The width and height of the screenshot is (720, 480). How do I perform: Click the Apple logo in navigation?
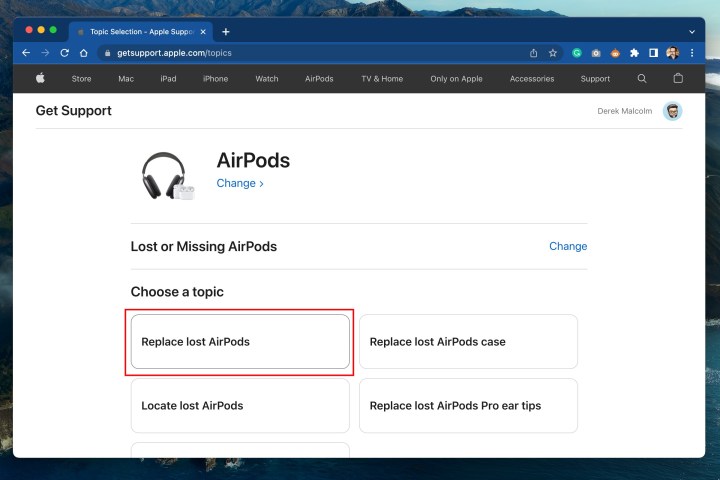(40, 78)
